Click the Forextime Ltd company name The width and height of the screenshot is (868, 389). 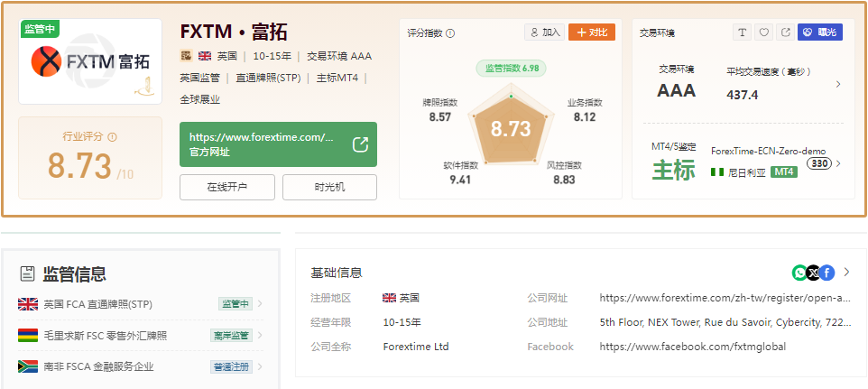(x=416, y=347)
